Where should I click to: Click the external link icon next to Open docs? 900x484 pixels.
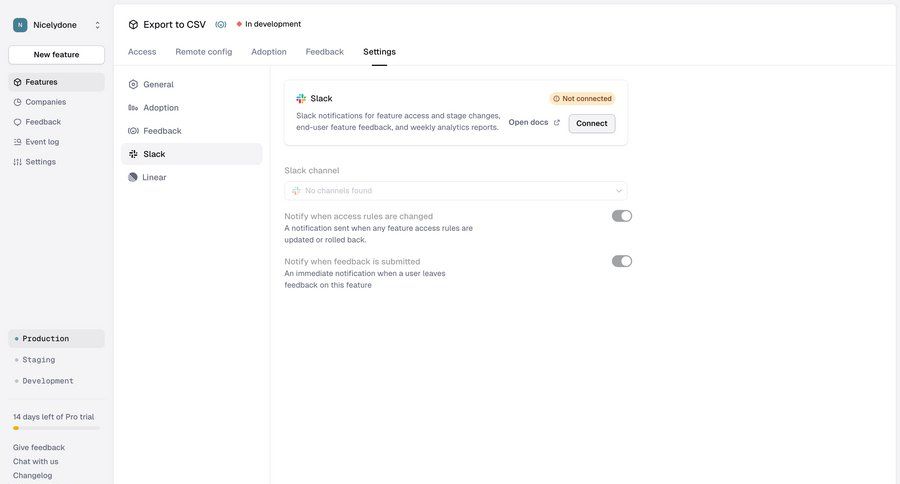pyautogui.click(x=557, y=123)
